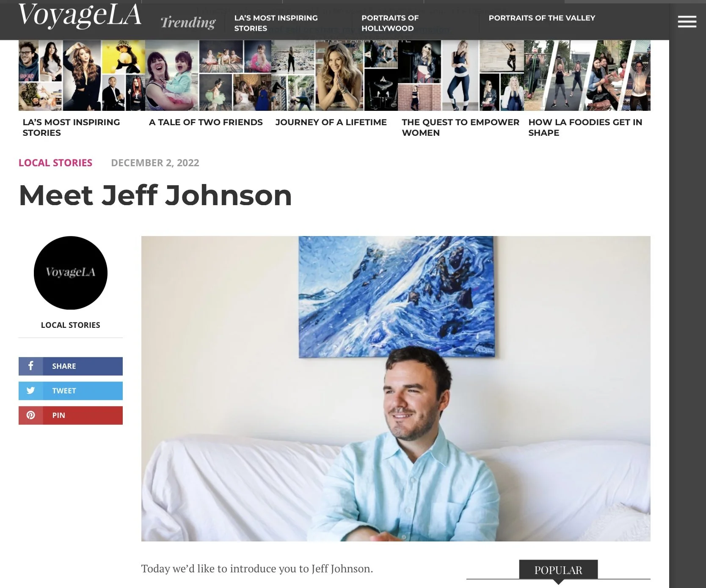706x588 pixels.
Task: Click the Share button
Action: click(x=71, y=366)
